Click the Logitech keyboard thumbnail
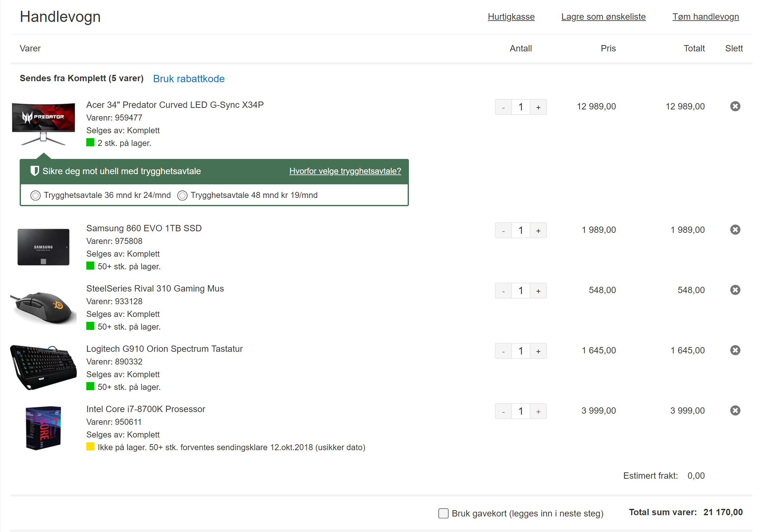762x532 pixels. (43, 367)
